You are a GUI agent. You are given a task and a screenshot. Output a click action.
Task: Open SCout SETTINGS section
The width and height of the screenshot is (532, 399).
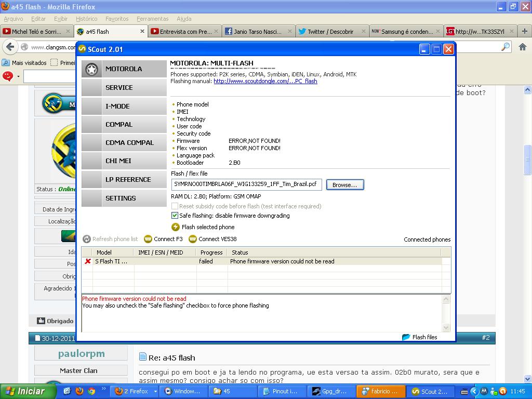click(124, 198)
